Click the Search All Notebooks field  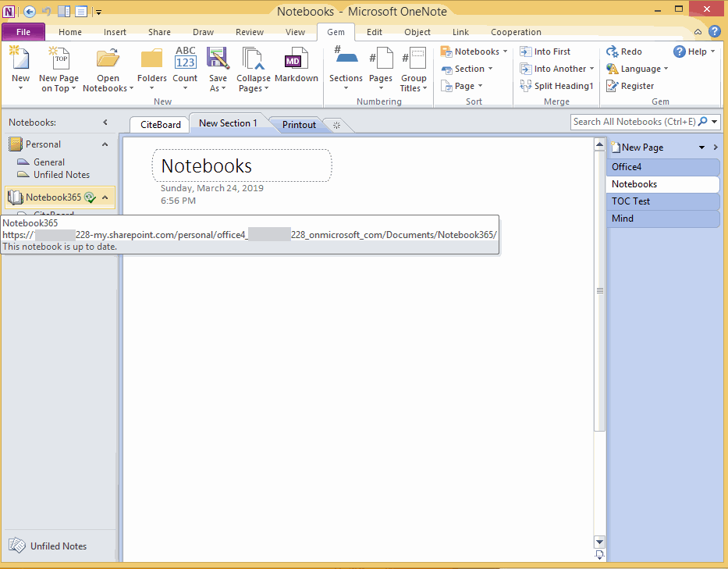click(x=634, y=122)
